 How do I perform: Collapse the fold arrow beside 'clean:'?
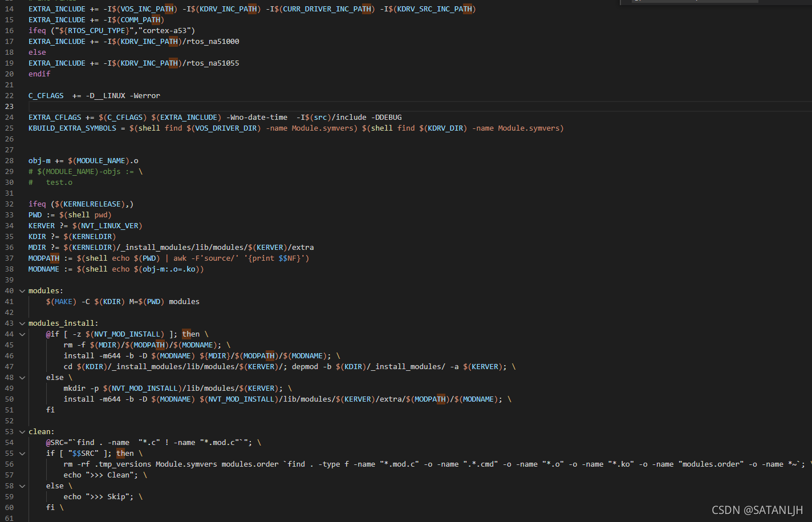pyautogui.click(x=22, y=432)
